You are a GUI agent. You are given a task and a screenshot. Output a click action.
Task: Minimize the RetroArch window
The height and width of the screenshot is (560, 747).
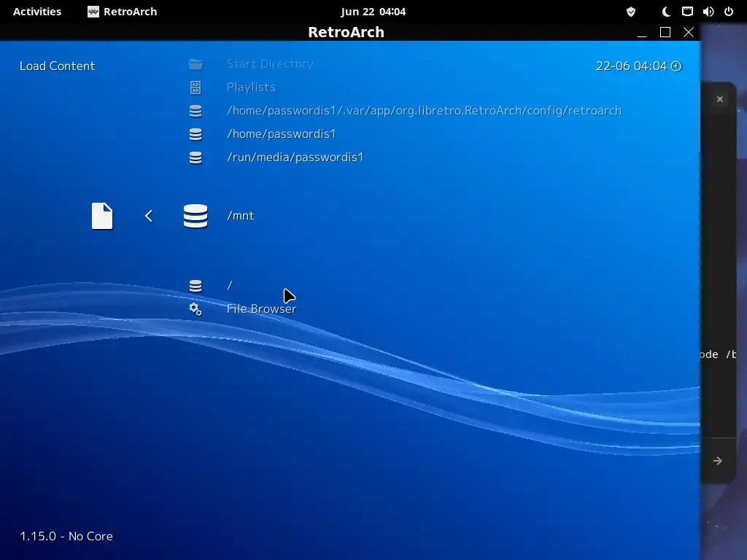pos(642,32)
